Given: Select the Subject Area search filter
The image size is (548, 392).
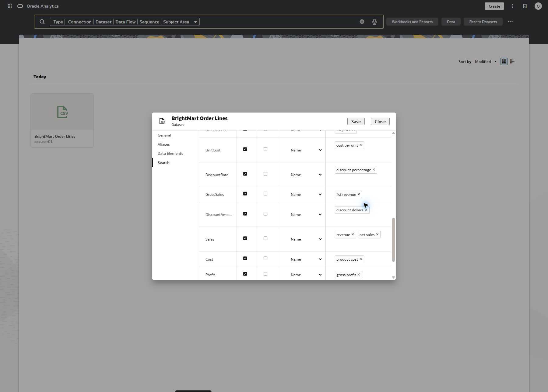Looking at the screenshot, I should [x=176, y=22].
